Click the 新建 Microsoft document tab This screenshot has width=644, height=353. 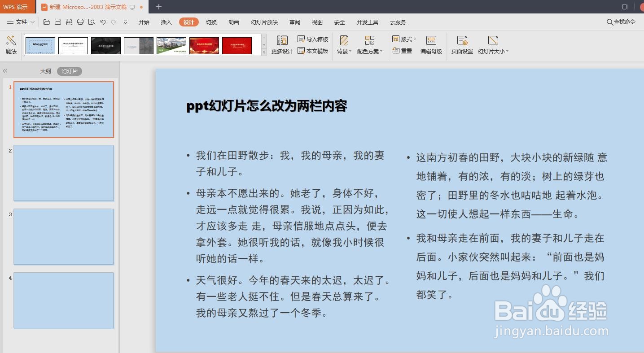(x=92, y=7)
